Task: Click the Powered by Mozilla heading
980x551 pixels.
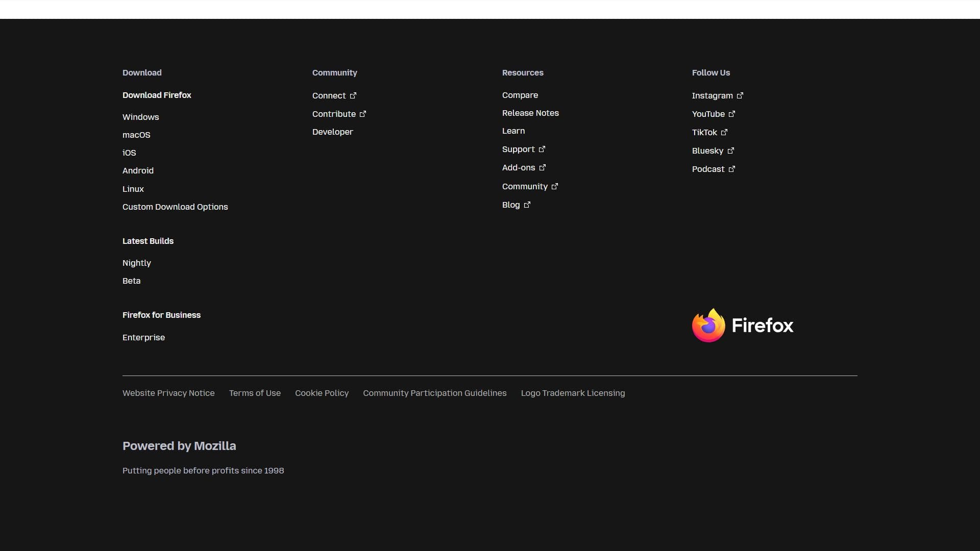Action: [x=179, y=446]
